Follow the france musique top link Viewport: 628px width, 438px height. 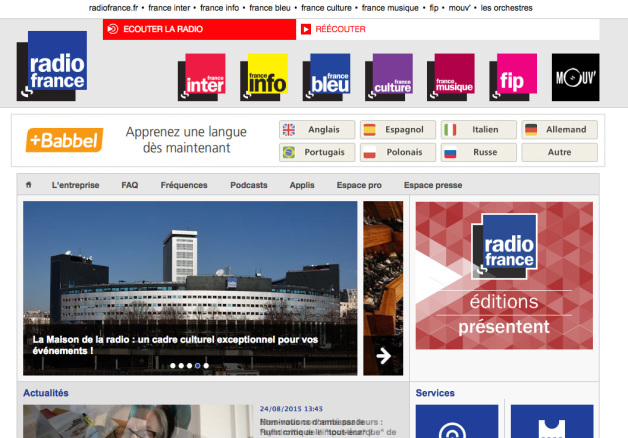390,8
